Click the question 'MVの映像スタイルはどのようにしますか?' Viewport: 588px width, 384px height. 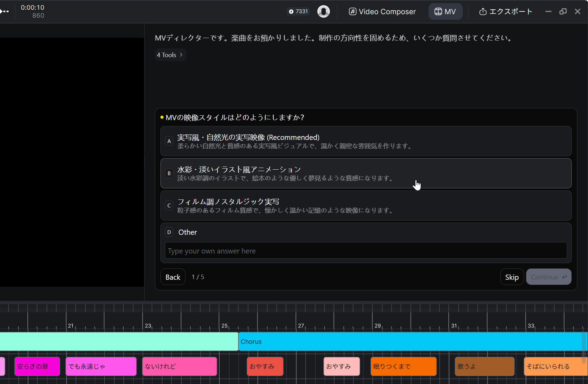235,117
